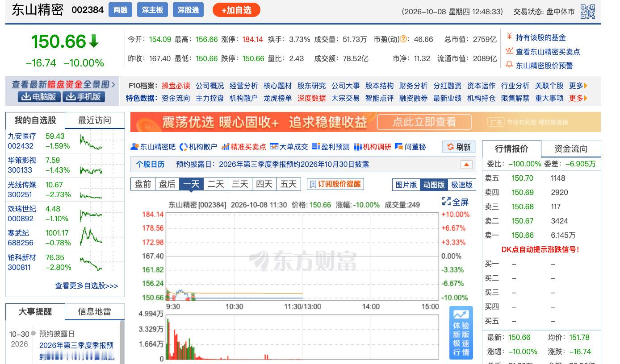Expand chart with 全屏 fullscreen icon
The image size is (620, 364).
(455, 202)
